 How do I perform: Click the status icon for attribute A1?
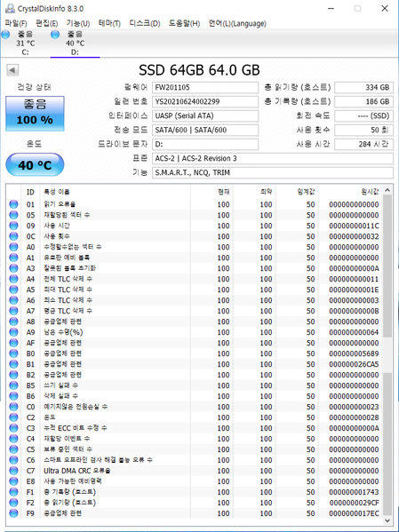click(x=13, y=258)
